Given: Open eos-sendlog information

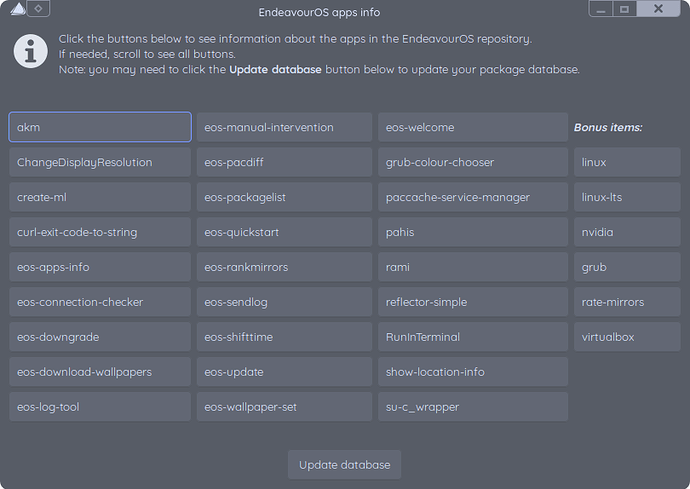Looking at the screenshot, I should pyautogui.click(x=284, y=302).
